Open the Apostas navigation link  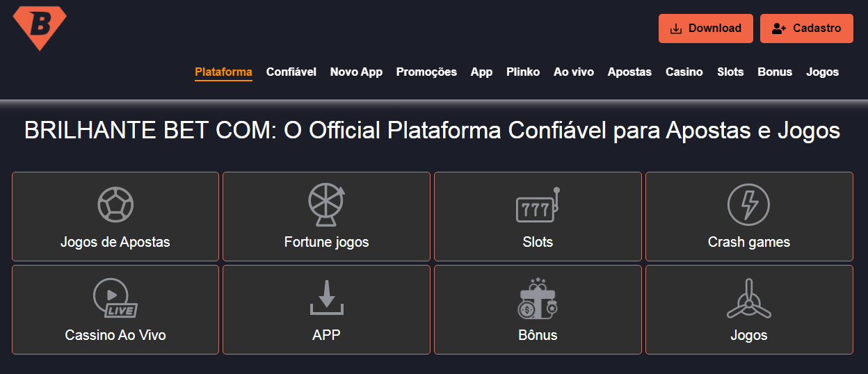pyautogui.click(x=629, y=72)
